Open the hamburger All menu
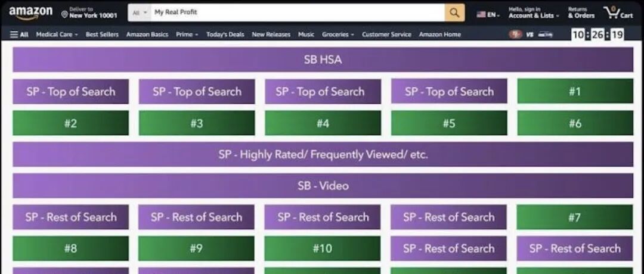The height and width of the screenshot is (274, 644). (19, 35)
